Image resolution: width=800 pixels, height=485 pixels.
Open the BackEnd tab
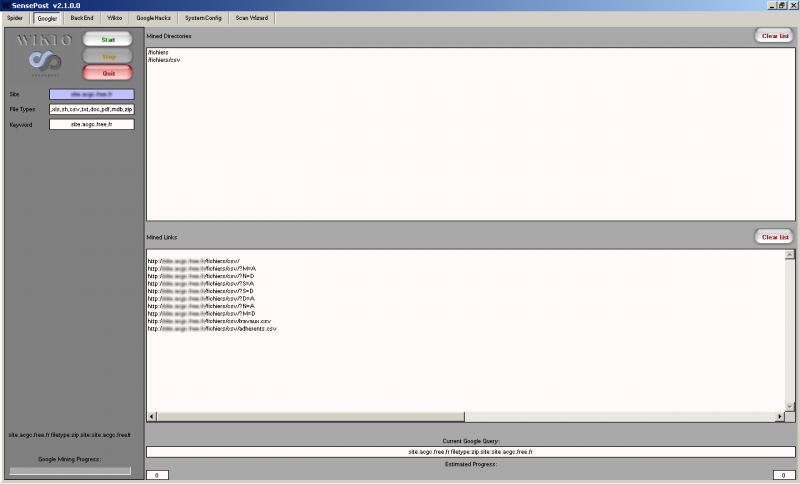[82, 18]
